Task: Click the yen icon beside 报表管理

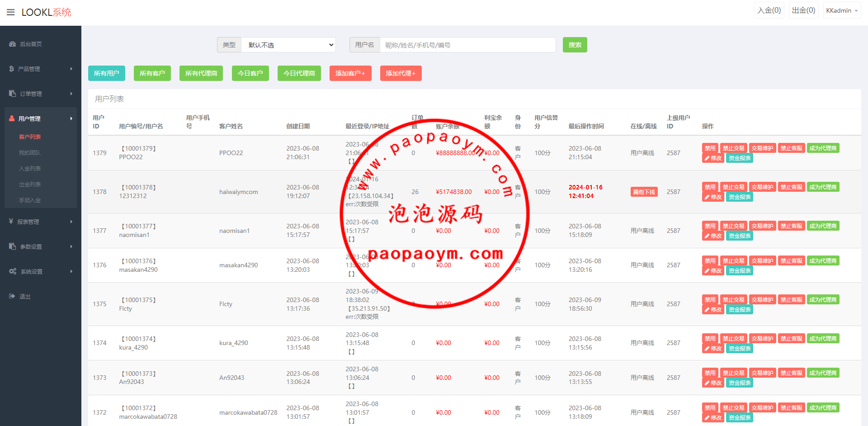Action: click(11, 222)
